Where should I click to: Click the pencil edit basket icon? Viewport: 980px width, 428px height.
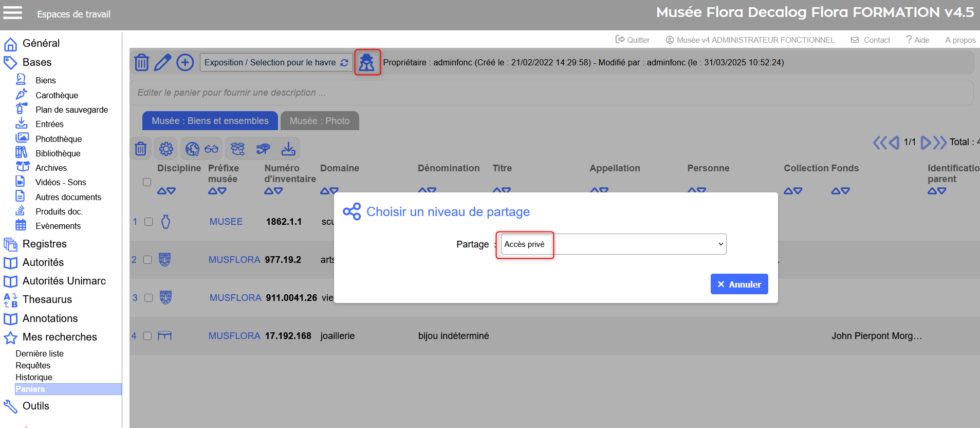[x=163, y=62]
